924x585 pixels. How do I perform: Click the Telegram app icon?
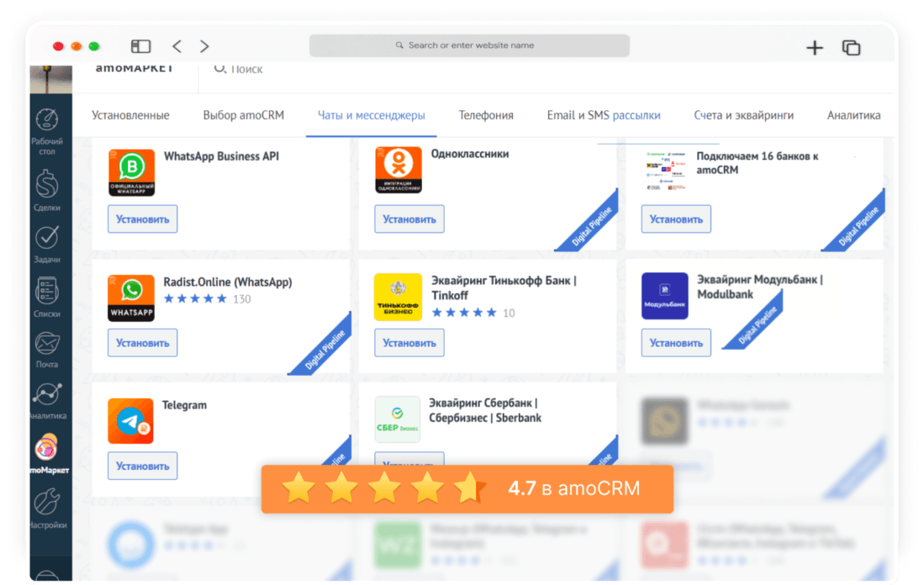(x=130, y=421)
